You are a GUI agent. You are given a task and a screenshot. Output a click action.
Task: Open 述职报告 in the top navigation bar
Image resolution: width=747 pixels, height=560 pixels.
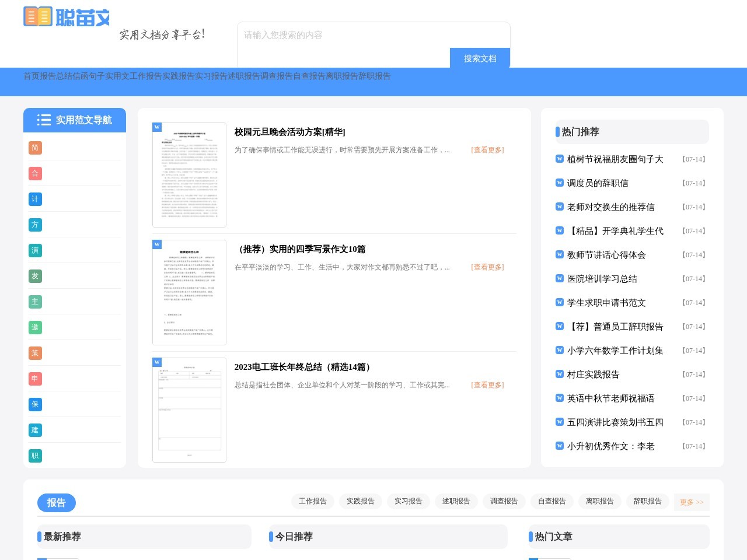pos(244,76)
